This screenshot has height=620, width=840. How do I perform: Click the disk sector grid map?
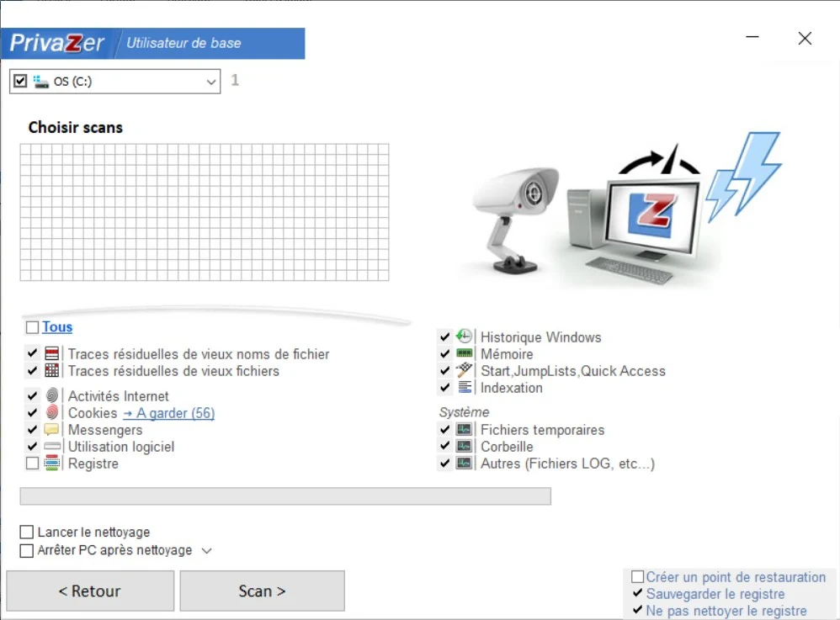(205, 212)
